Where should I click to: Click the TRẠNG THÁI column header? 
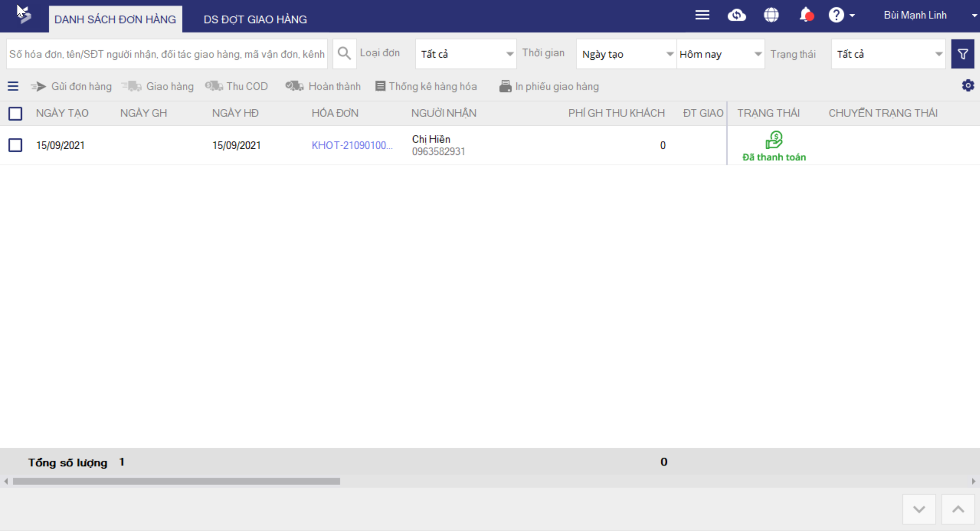point(769,113)
